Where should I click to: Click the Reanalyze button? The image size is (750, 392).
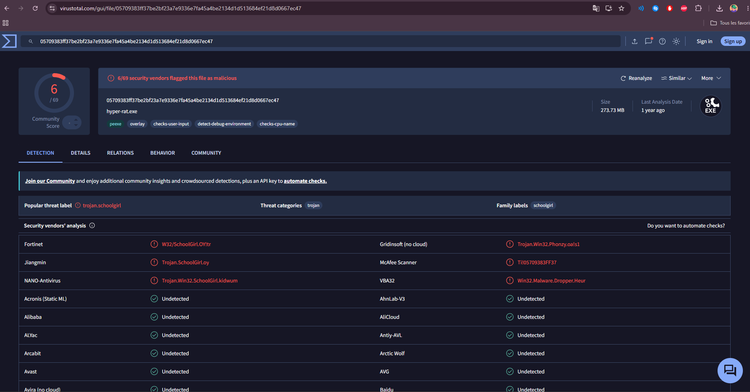(x=636, y=78)
